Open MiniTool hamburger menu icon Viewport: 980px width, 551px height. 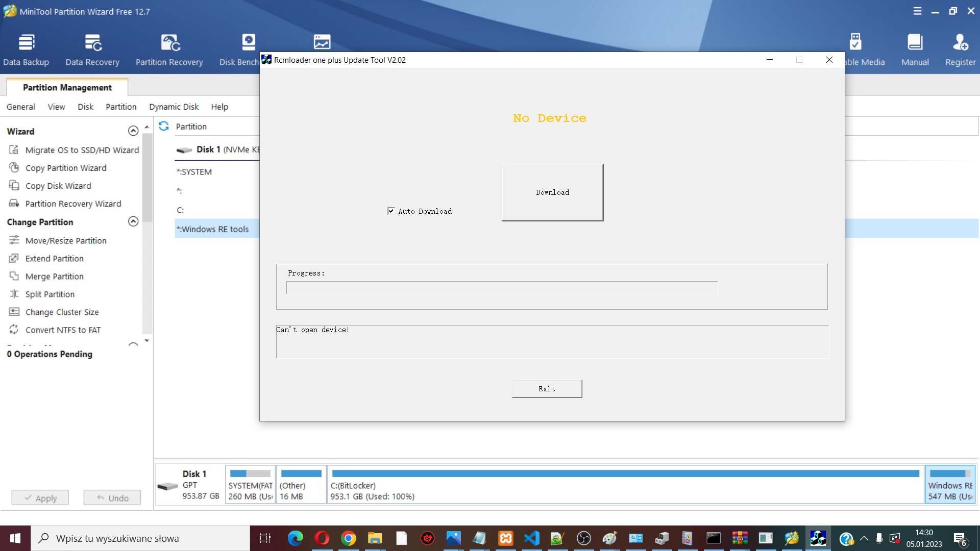pyautogui.click(x=917, y=11)
